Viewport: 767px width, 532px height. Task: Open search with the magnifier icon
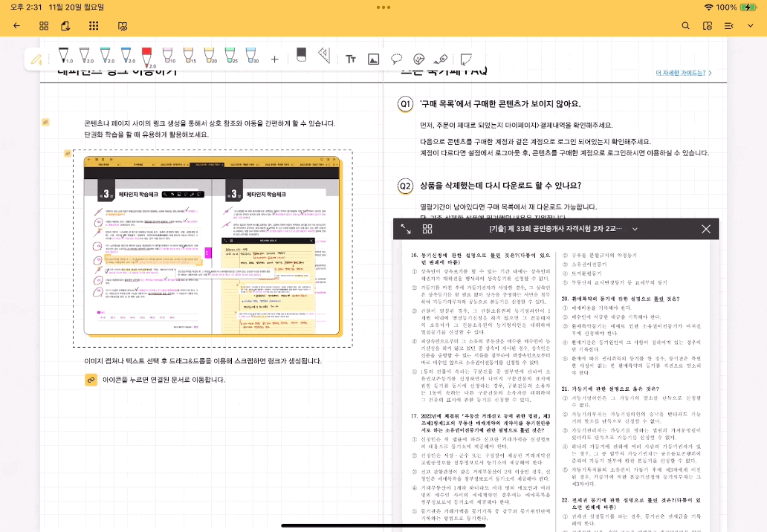coord(685,26)
